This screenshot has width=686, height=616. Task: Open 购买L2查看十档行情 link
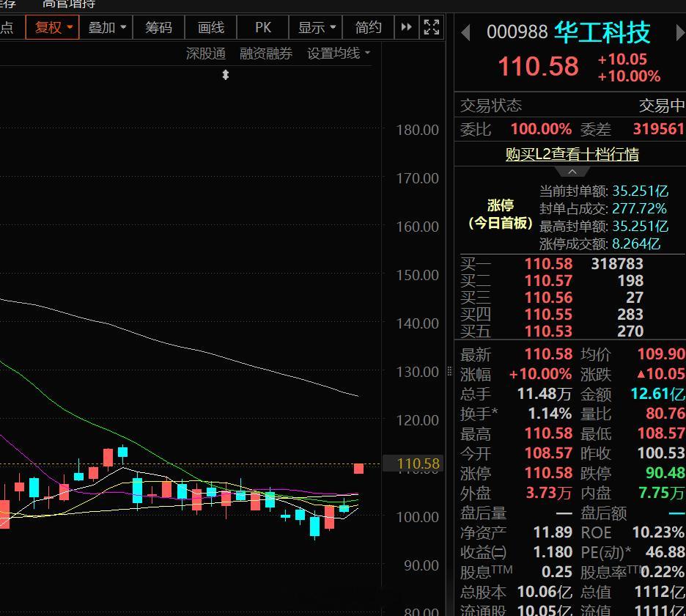click(x=572, y=154)
